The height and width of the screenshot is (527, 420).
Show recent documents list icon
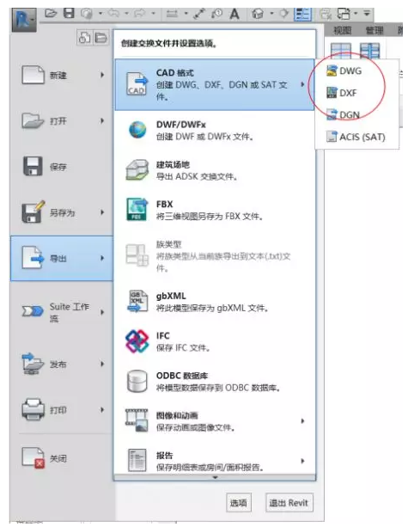[84, 37]
